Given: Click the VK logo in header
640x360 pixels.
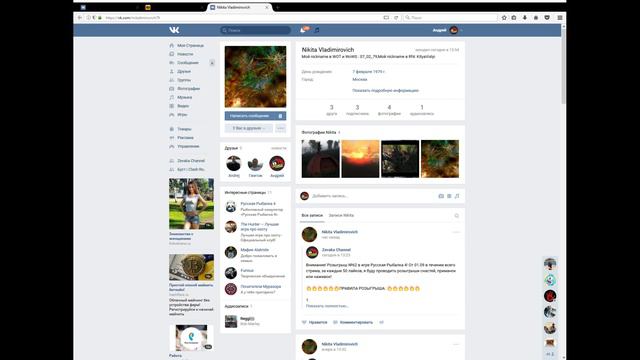Looking at the screenshot, I should pos(174,30).
